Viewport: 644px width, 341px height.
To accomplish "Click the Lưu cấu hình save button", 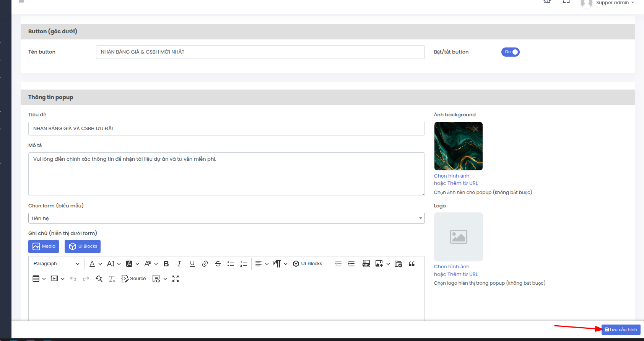I will (621, 330).
